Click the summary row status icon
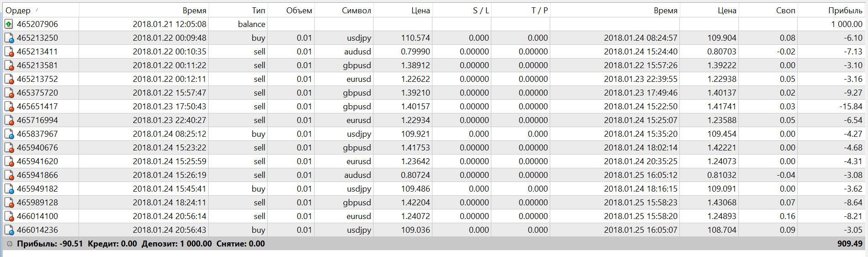868x257 pixels. point(9,244)
